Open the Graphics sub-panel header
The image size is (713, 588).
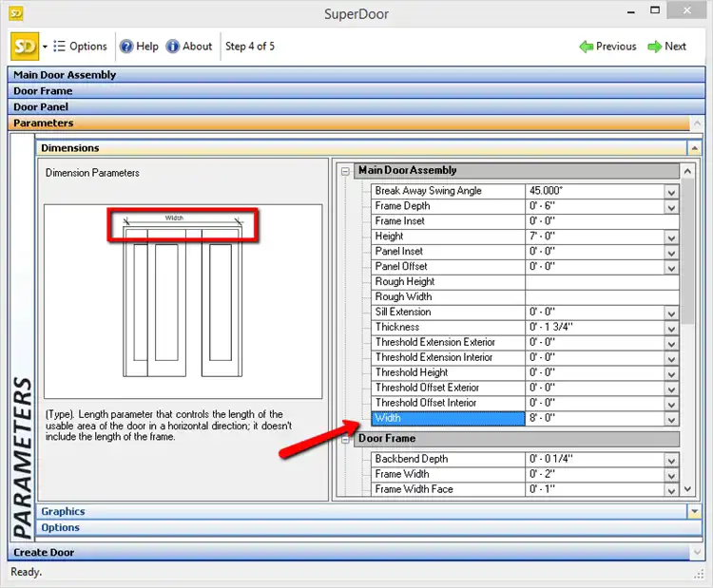click(x=361, y=511)
